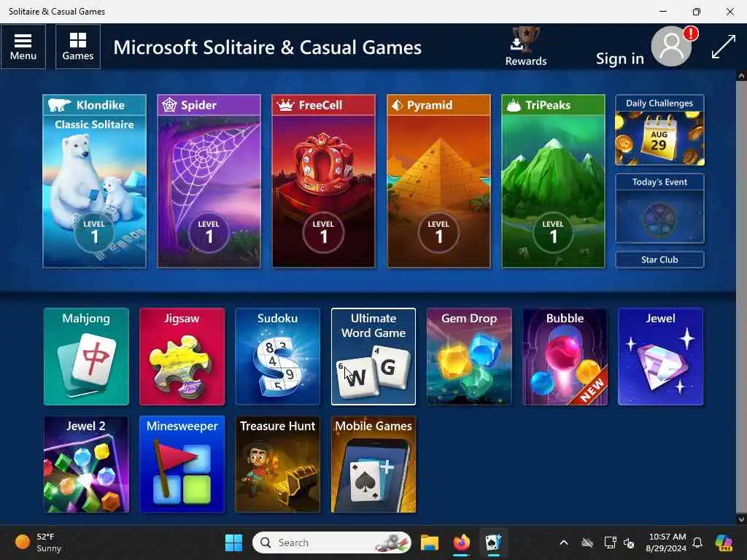Open the Minesweeper game tile
Viewport: 747px width, 560px height.
pyautogui.click(x=182, y=464)
